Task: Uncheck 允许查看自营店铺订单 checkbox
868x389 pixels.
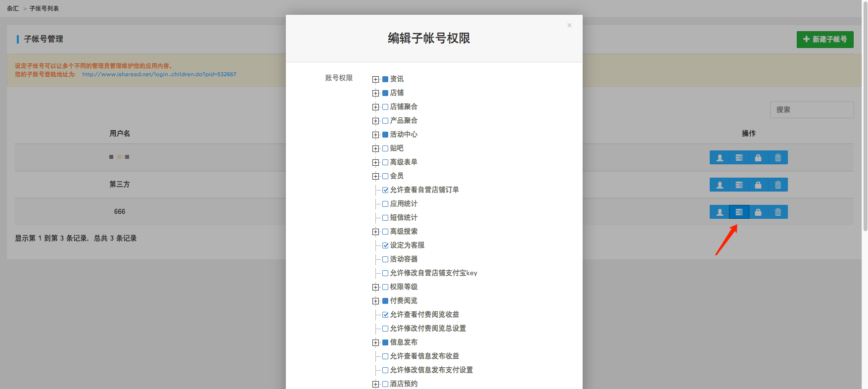Action: (385, 190)
